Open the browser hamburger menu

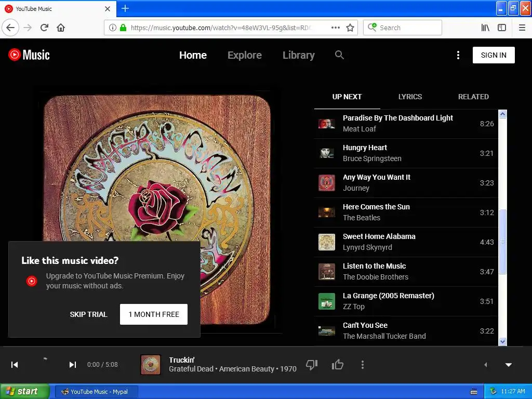tap(522, 28)
